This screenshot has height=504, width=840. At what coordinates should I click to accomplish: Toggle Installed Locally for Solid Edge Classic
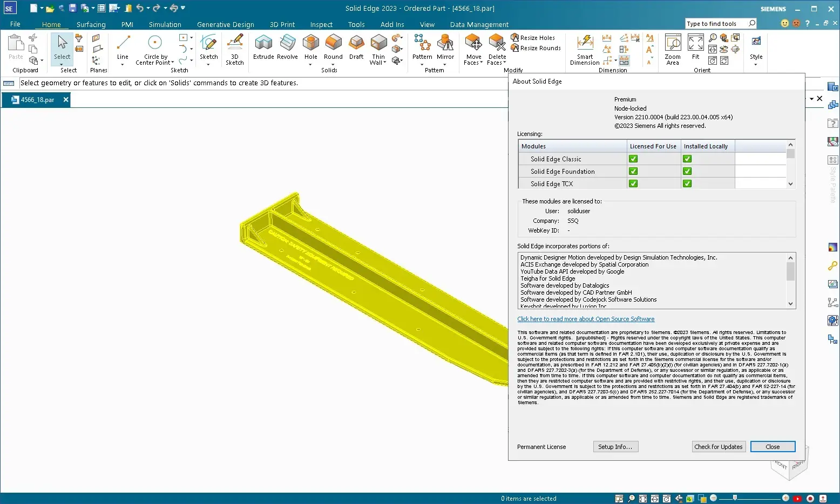coord(687,159)
